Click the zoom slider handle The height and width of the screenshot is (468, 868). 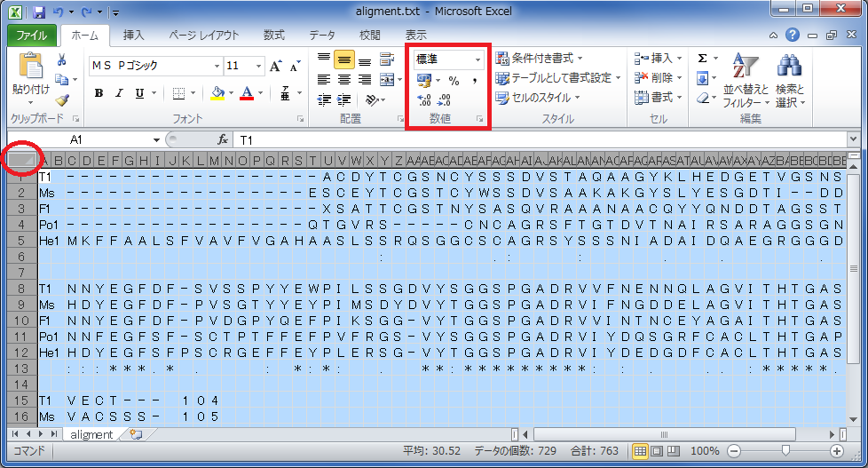point(785,451)
